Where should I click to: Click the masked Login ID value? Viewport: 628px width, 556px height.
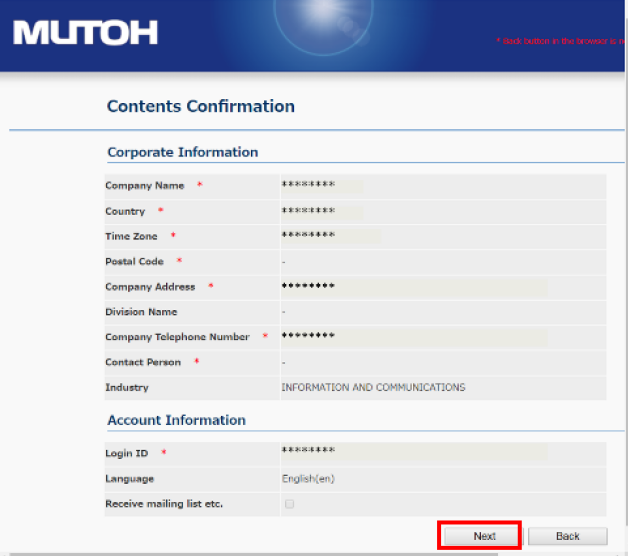click(308, 453)
